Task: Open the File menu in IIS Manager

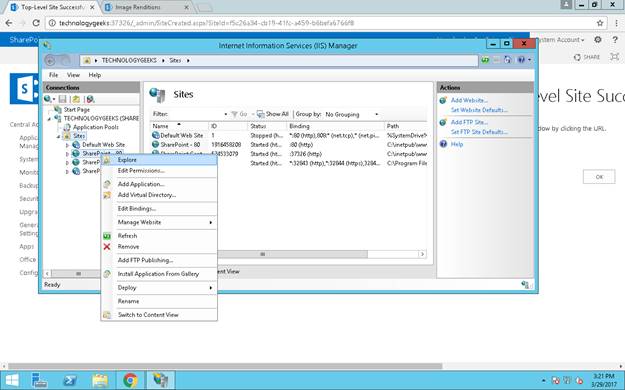Action: [x=53, y=75]
